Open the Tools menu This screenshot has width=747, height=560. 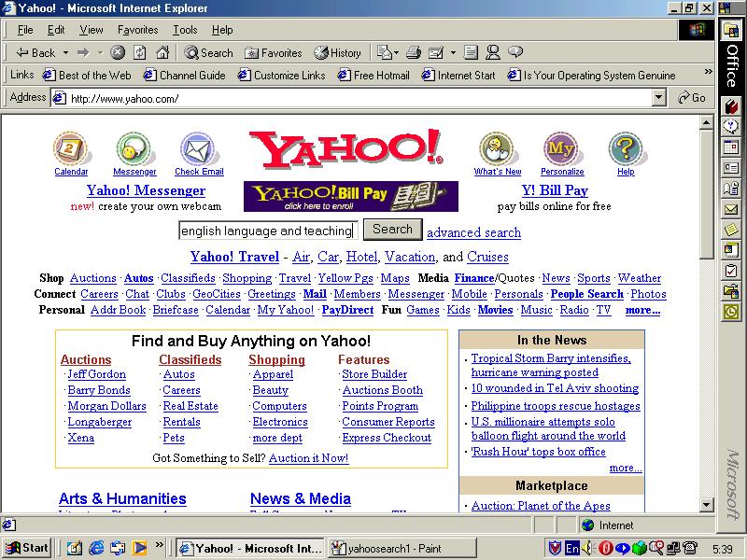tap(185, 30)
